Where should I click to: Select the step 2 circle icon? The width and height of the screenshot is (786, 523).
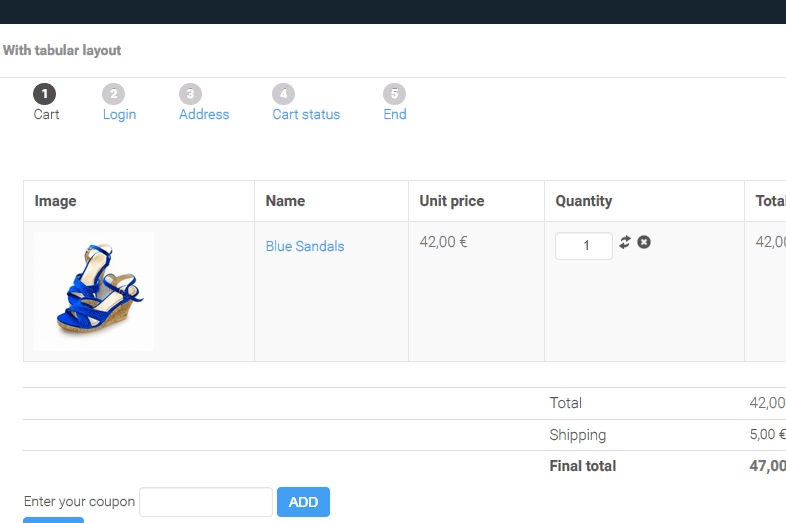point(114,94)
